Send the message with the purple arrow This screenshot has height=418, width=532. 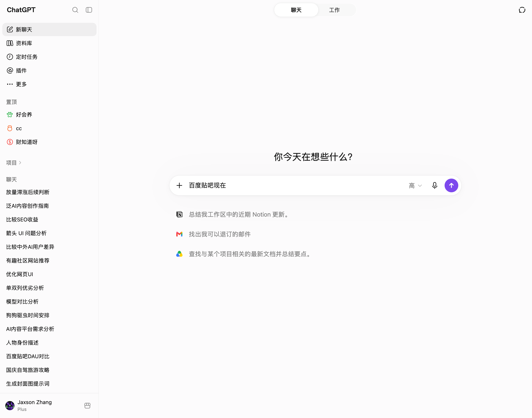(x=451, y=185)
